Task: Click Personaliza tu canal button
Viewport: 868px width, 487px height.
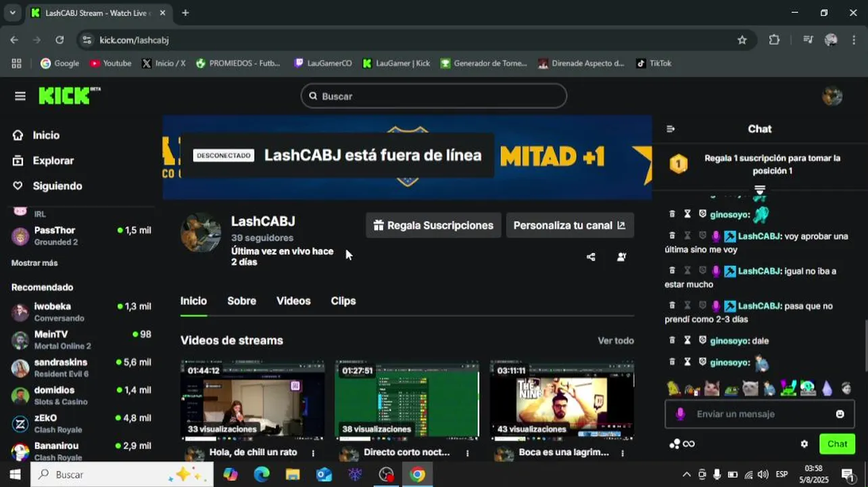Action: coord(570,225)
